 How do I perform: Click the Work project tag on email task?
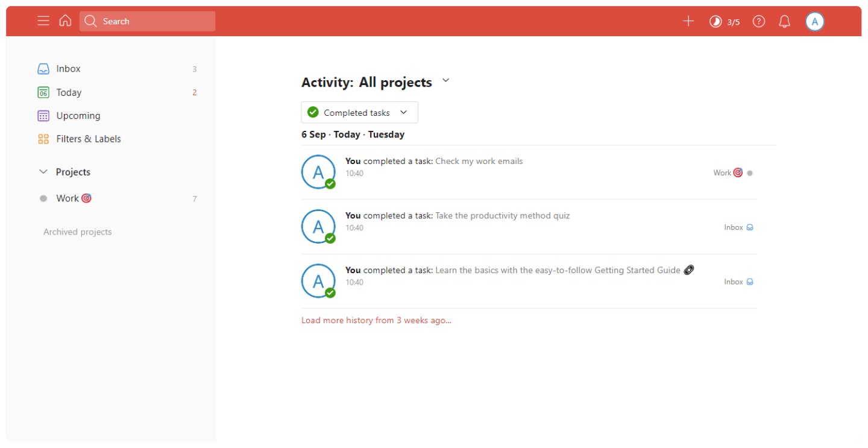pos(733,173)
